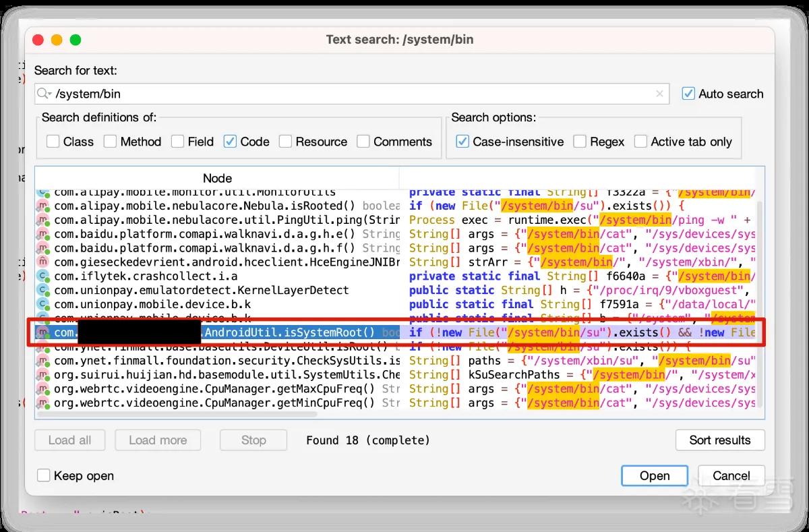Click method icon beside PingUtil.ping result
Screen dimensions: 809x532
point(44,220)
